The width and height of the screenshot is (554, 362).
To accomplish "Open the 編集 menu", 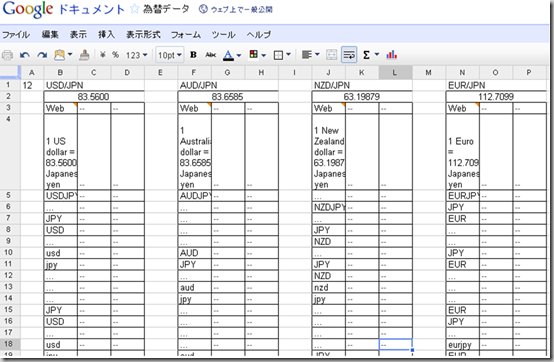I will click(x=50, y=35).
